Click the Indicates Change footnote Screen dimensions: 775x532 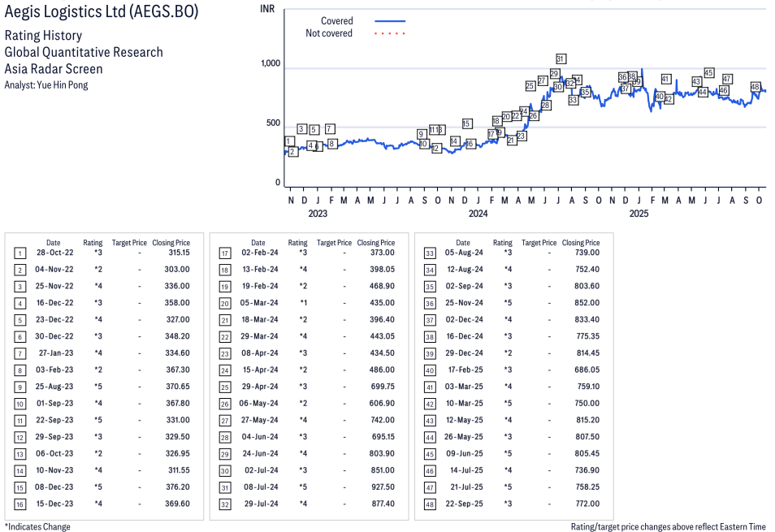37,526
